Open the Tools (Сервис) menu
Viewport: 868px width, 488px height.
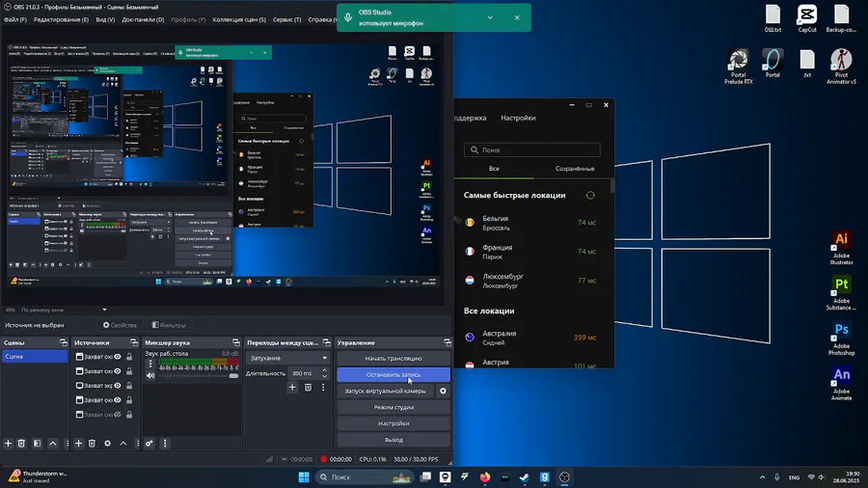point(286,19)
